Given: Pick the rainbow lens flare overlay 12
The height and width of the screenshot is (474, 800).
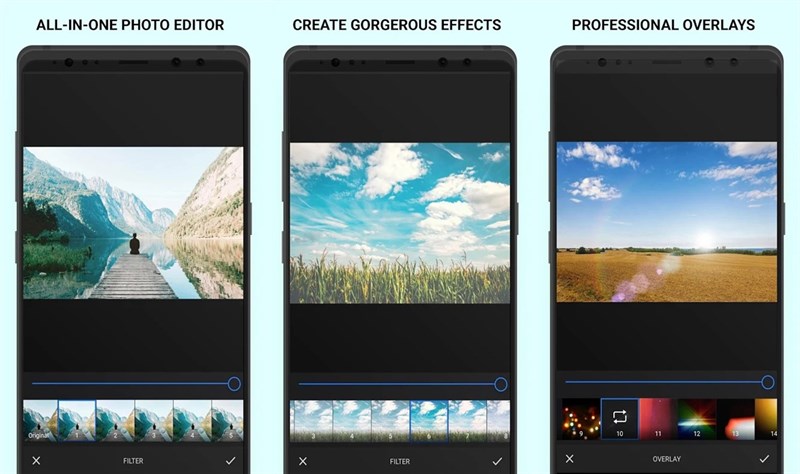Looking at the screenshot, I should [x=697, y=419].
